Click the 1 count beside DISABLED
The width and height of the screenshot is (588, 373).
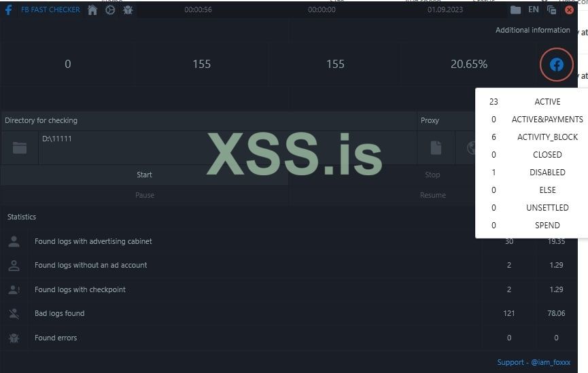click(494, 172)
